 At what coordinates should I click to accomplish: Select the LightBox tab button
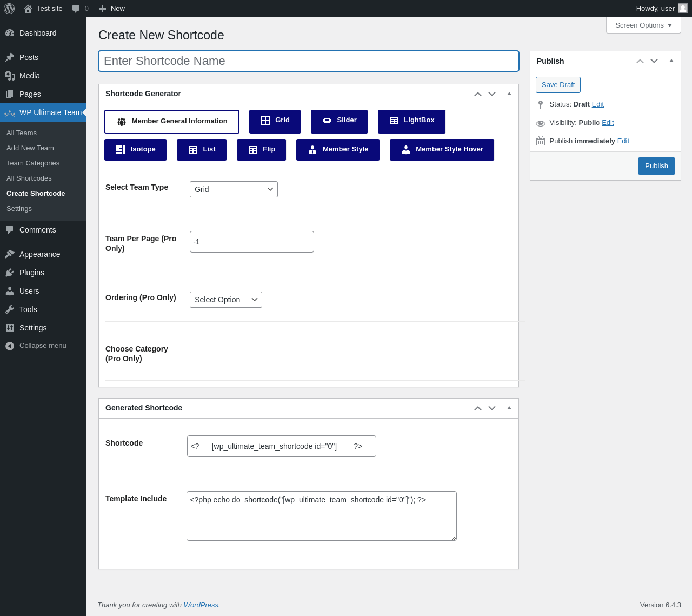[411, 122]
